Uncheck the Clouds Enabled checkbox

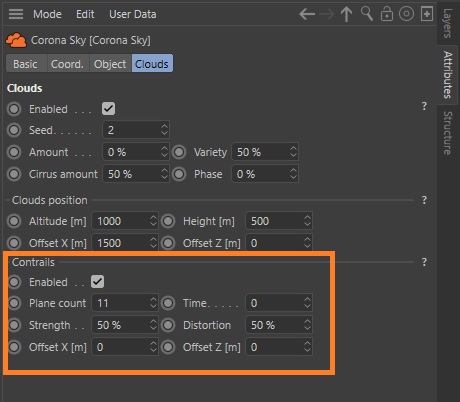tap(108, 109)
